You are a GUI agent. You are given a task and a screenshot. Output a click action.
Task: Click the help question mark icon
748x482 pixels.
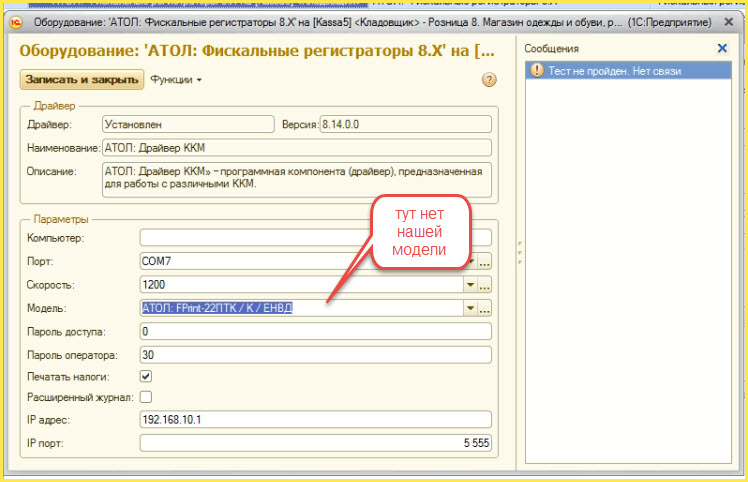coord(489,80)
